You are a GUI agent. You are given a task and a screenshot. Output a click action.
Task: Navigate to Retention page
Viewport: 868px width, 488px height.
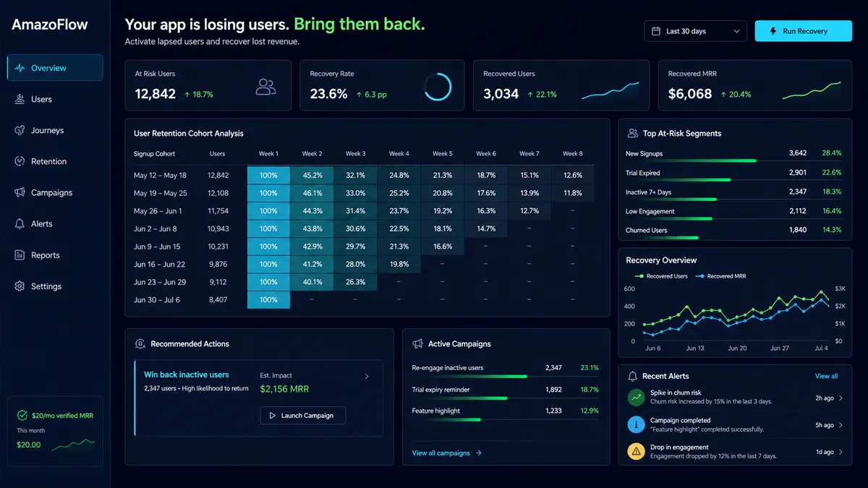coord(55,161)
